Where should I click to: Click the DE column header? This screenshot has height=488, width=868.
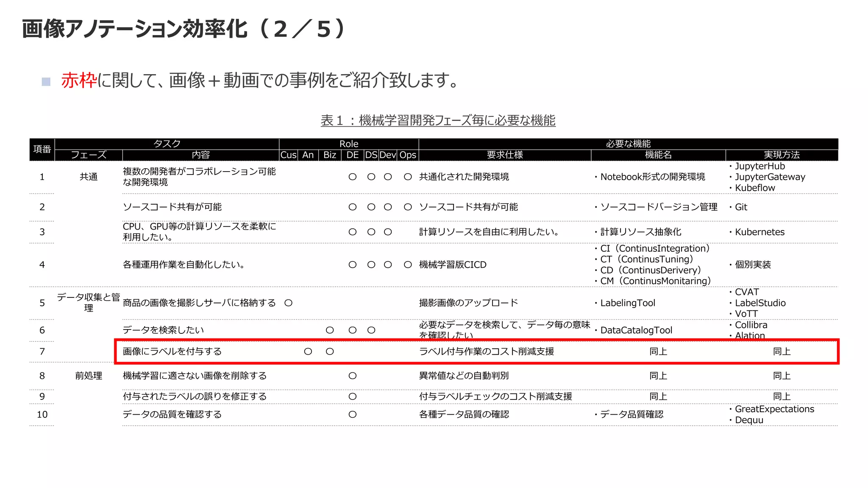pos(352,155)
